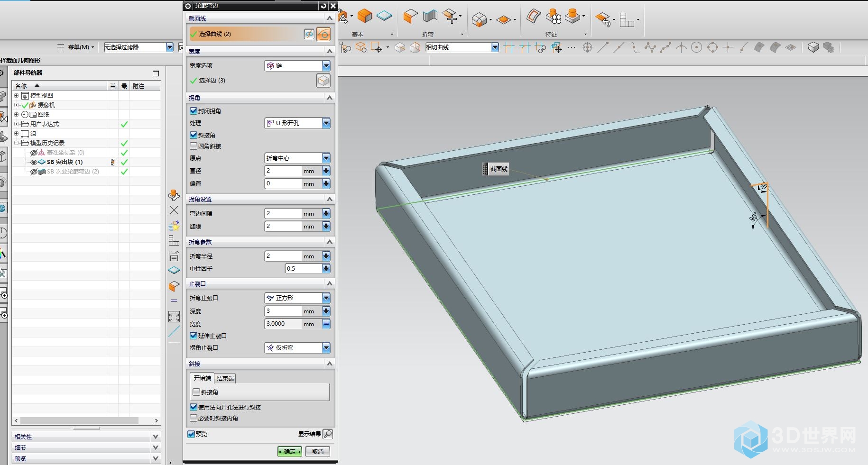Click the snap center point target icon

pos(587,47)
